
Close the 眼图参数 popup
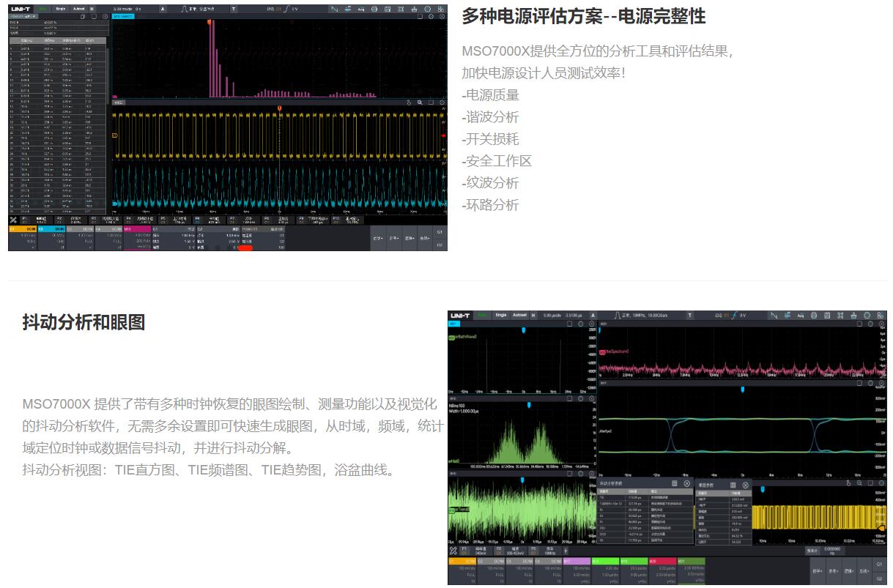pyautogui.click(x=744, y=485)
